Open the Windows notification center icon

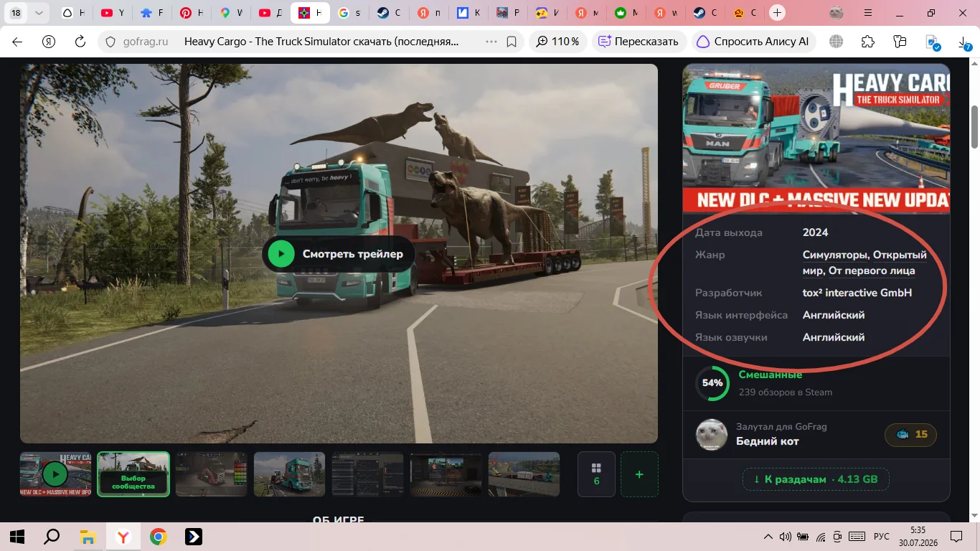point(956,537)
